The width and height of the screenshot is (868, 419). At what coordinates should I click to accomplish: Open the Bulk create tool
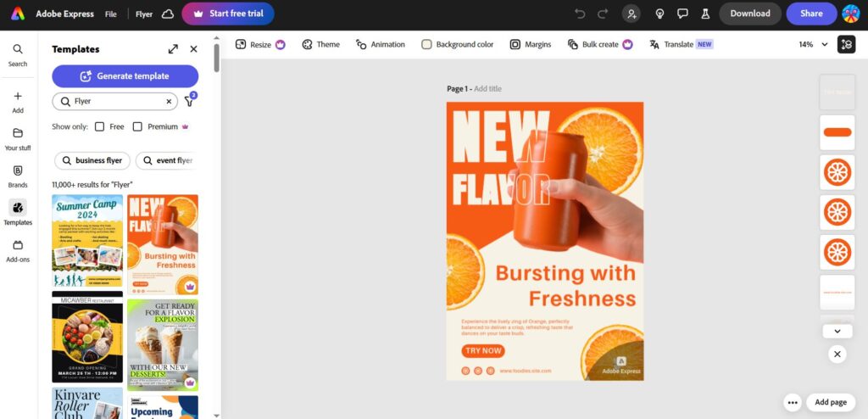tap(600, 44)
